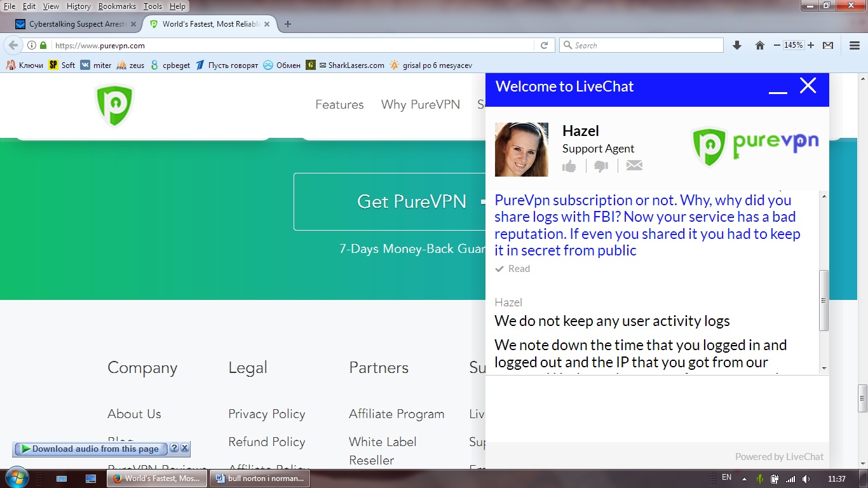Click the Get PureVPN button
Screen dimensions: 868x488
[390, 201]
